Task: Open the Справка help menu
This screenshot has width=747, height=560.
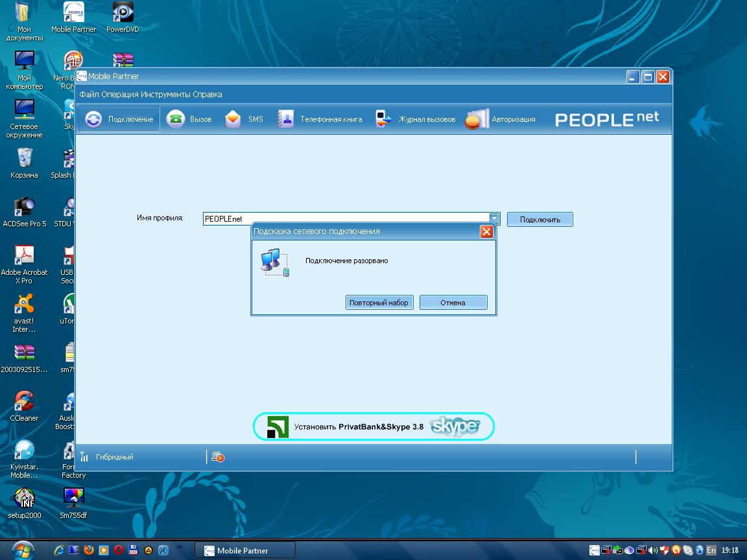Action: pos(207,94)
